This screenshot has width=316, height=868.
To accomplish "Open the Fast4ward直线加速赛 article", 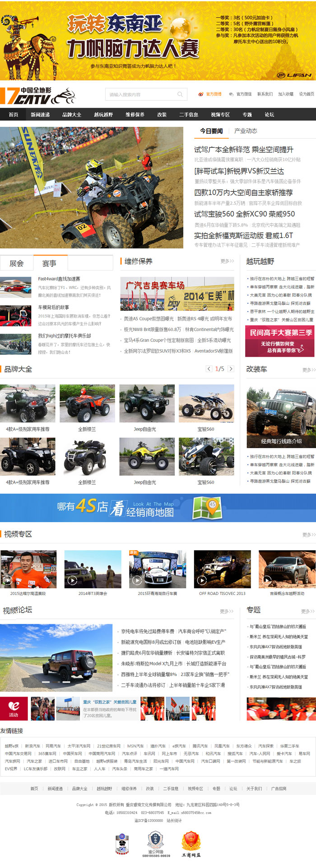I will 59,279.
